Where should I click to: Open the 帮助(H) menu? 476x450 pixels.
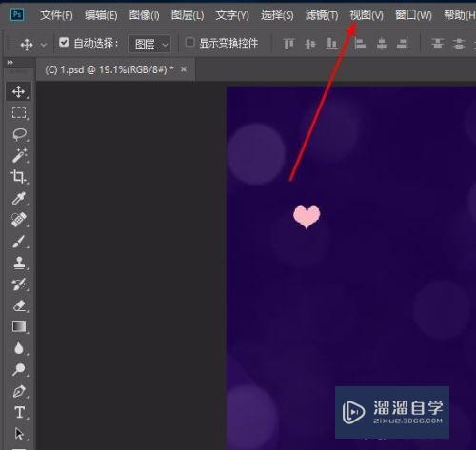coord(460,15)
